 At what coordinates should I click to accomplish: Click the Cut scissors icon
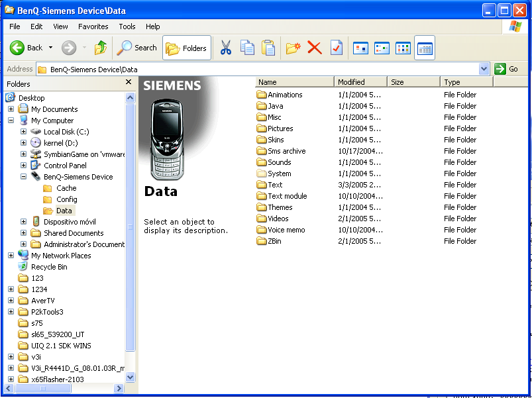coord(226,48)
